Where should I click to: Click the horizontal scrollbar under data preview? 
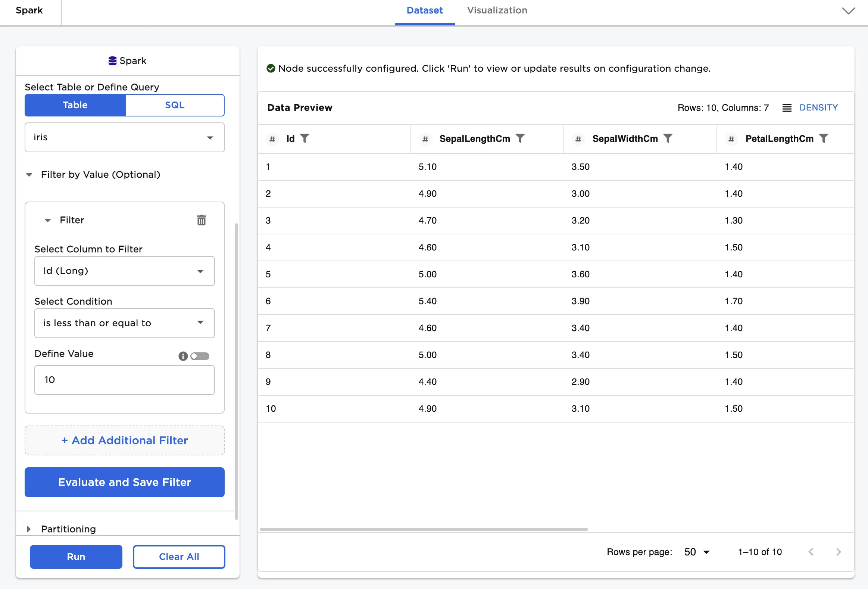[424, 529]
